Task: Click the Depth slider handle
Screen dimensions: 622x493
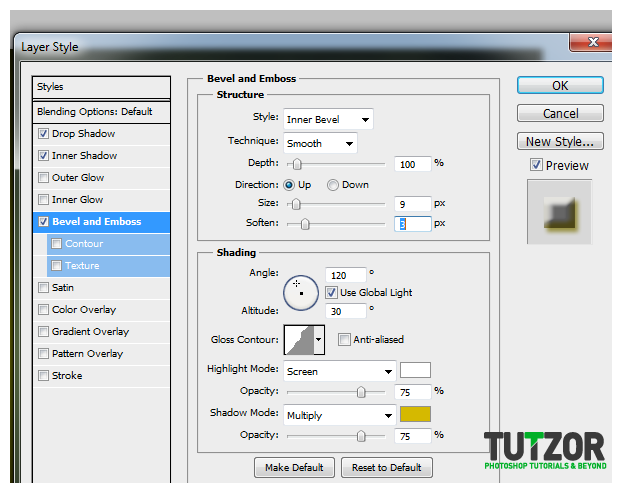Action: 297,164
